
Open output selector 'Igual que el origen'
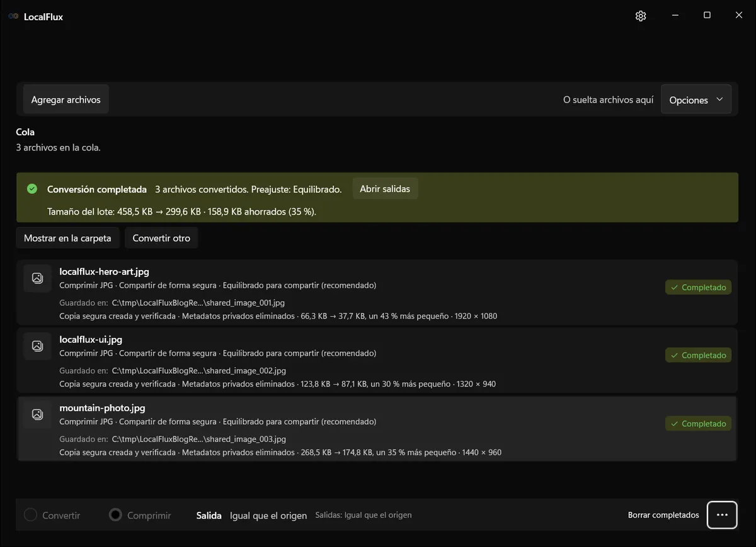click(268, 516)
